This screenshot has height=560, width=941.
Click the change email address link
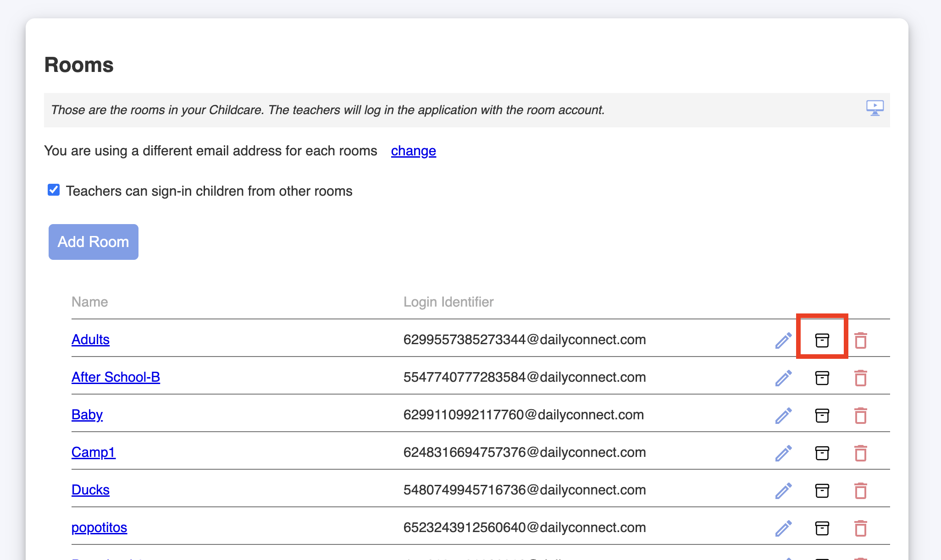pos(413,151)
